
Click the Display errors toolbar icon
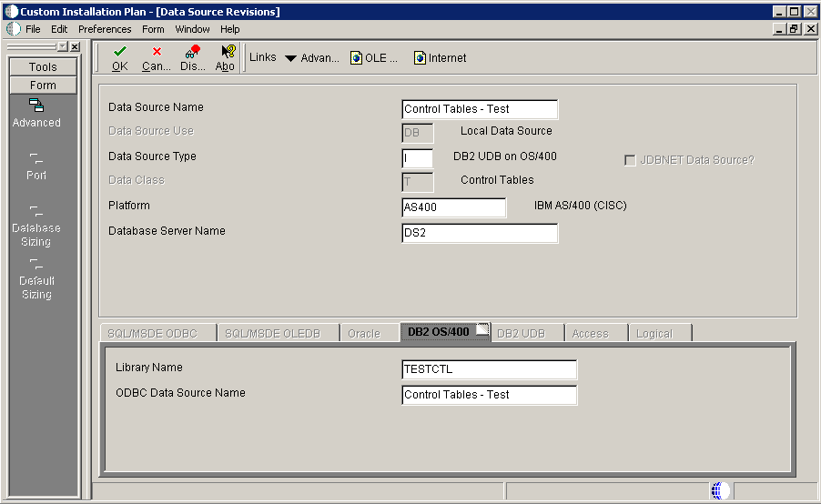[x=193, y=51]
